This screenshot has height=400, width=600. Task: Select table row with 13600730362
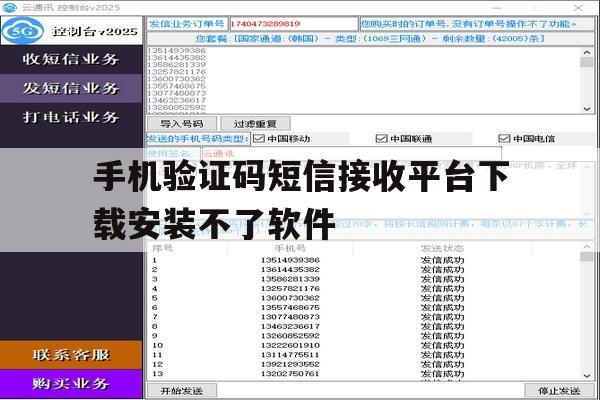(x=364, y=298)
